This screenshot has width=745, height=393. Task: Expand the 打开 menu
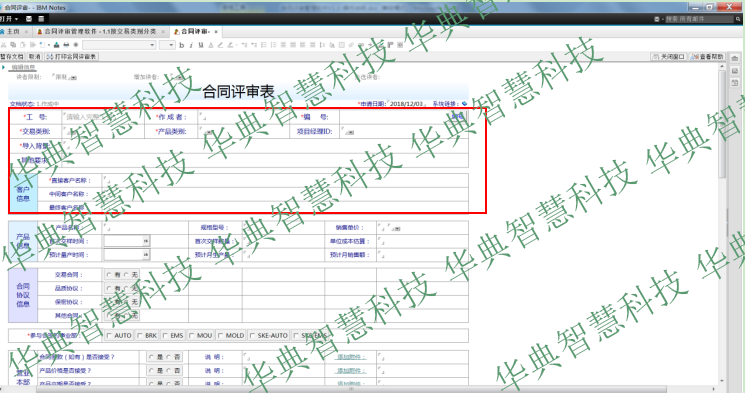click(x=9, y=19)
